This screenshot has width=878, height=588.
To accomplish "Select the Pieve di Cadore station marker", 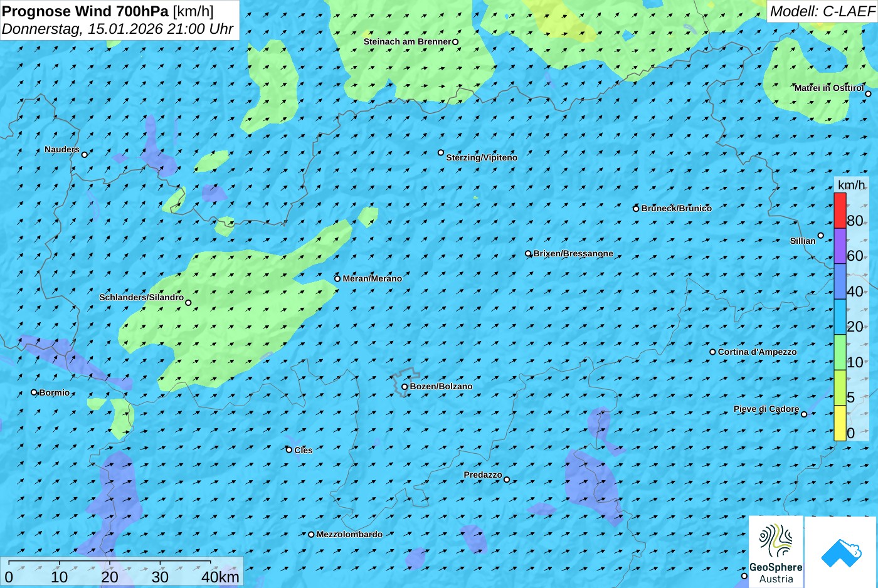I will coord(804,414).
